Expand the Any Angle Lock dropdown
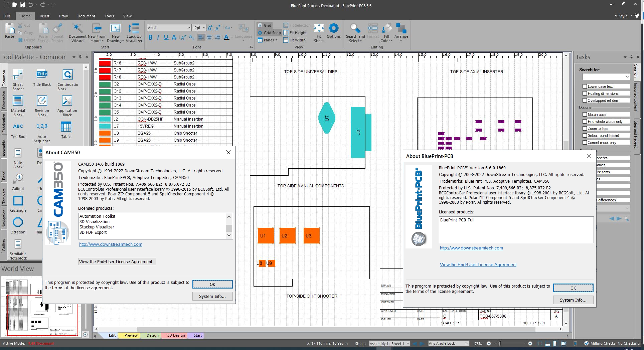This screenshot has width=644, height=350. coord(467,343)
